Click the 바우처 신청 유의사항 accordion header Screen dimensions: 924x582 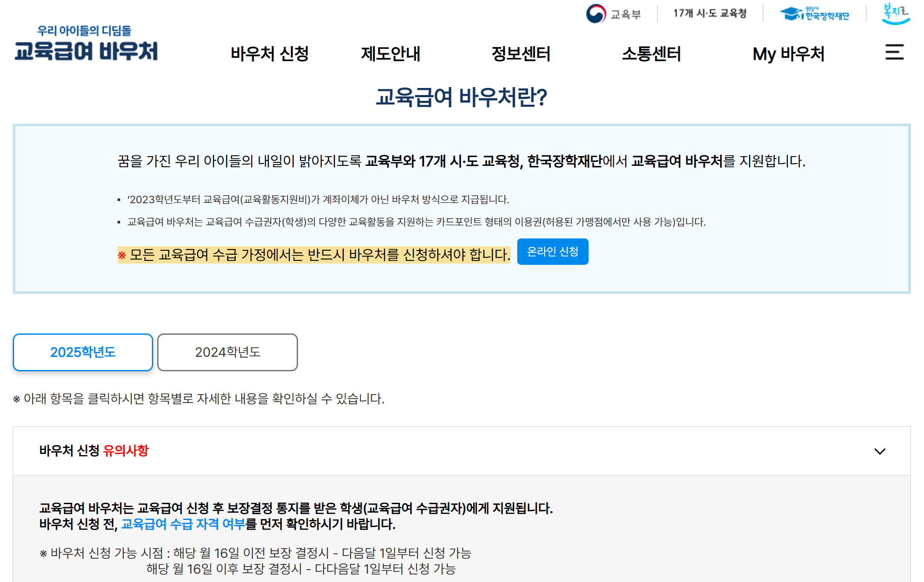tap(95, 450)
